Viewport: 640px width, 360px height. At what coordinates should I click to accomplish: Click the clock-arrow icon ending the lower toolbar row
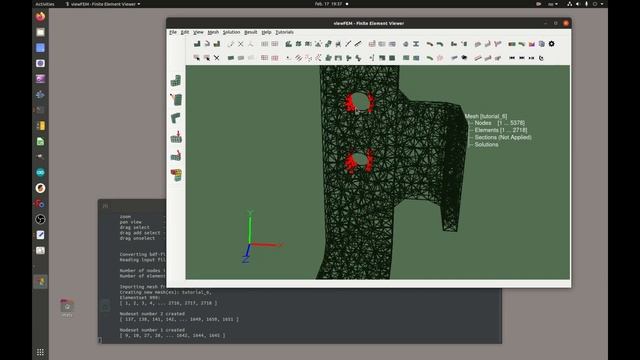tap(542, 58)
